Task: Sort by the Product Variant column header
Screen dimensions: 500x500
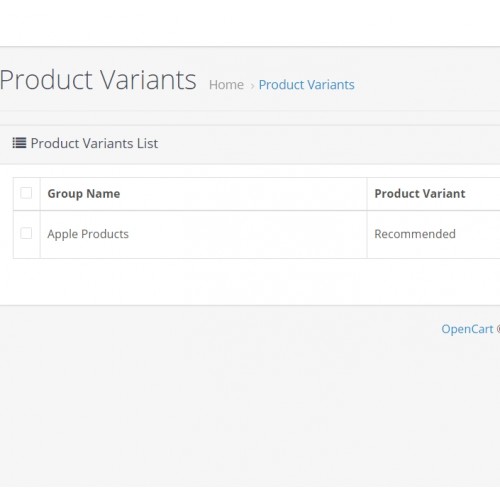Action: click(420, 194)
